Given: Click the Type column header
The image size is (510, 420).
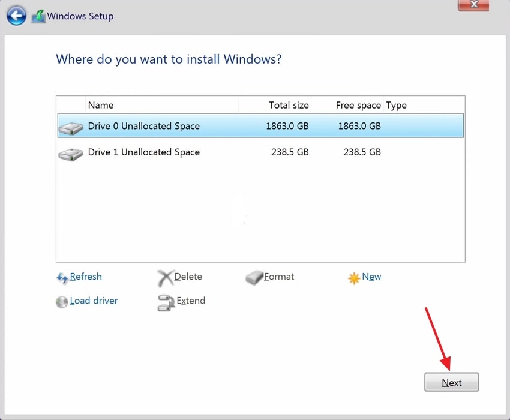Looking at the screenshot, I should click(396, 105).
